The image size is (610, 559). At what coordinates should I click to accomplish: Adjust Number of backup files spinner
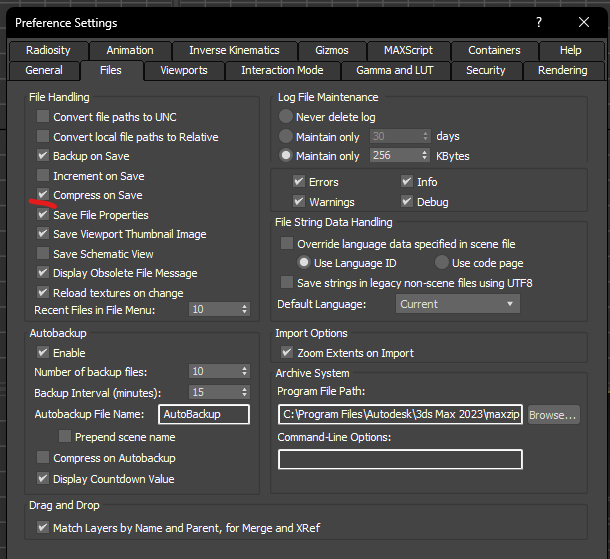tap(243, 371)
